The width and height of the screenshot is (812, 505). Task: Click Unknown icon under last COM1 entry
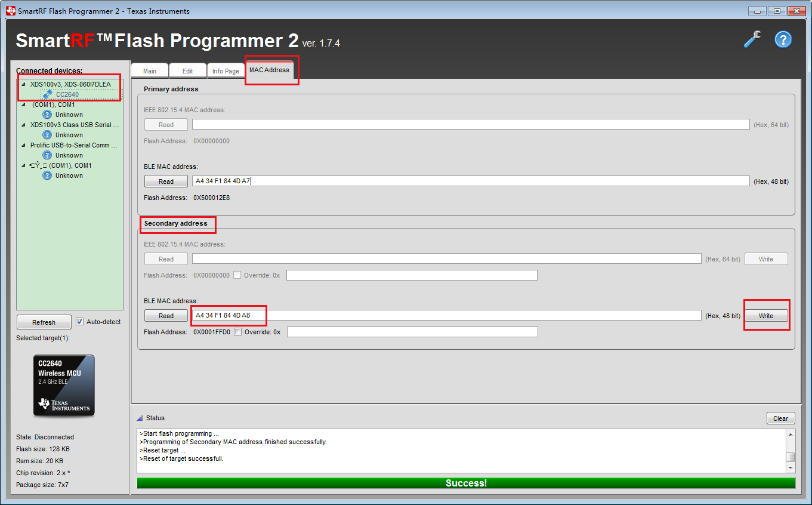pyautogui.click(x=48, y=175)
